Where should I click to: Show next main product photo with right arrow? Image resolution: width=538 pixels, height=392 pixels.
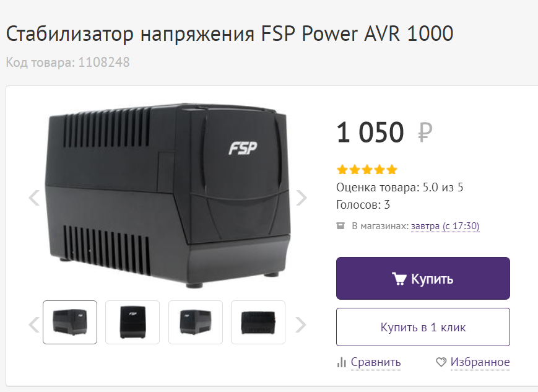pos(302,198)
